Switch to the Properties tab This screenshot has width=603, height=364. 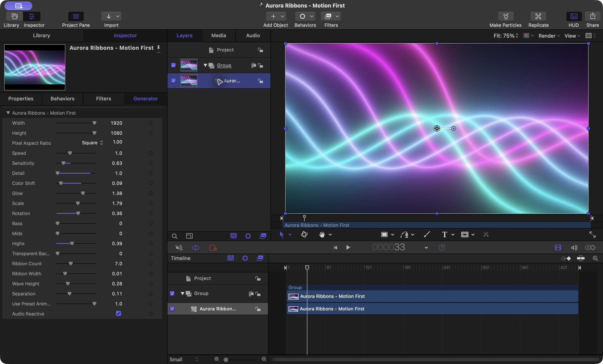tap(21, 99)
